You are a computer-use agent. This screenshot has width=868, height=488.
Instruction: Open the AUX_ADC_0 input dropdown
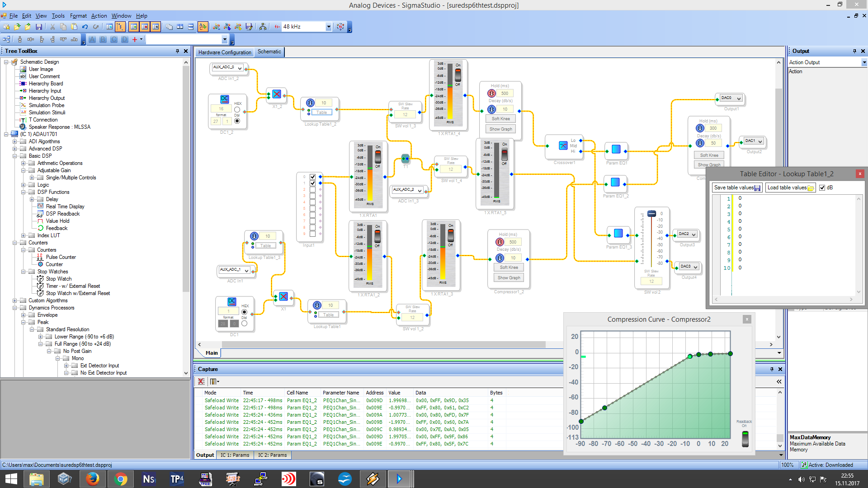click(240, 68)
